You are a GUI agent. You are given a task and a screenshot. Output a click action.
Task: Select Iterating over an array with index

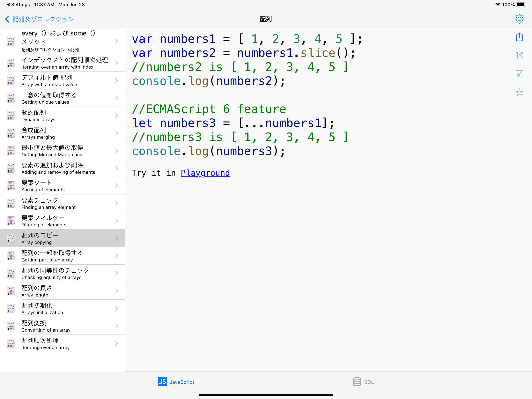[63, 63]
